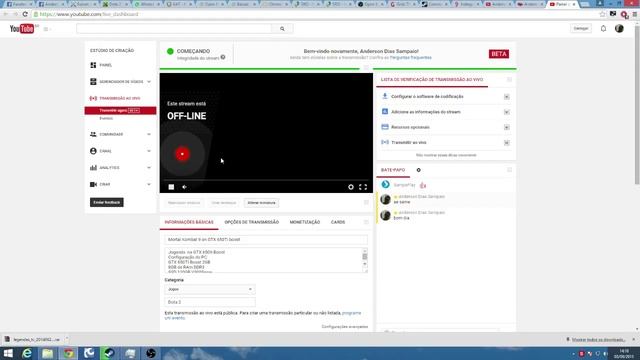Open Internet Explorer from the taskbar
640x360 pixels.
pos(27,353)
